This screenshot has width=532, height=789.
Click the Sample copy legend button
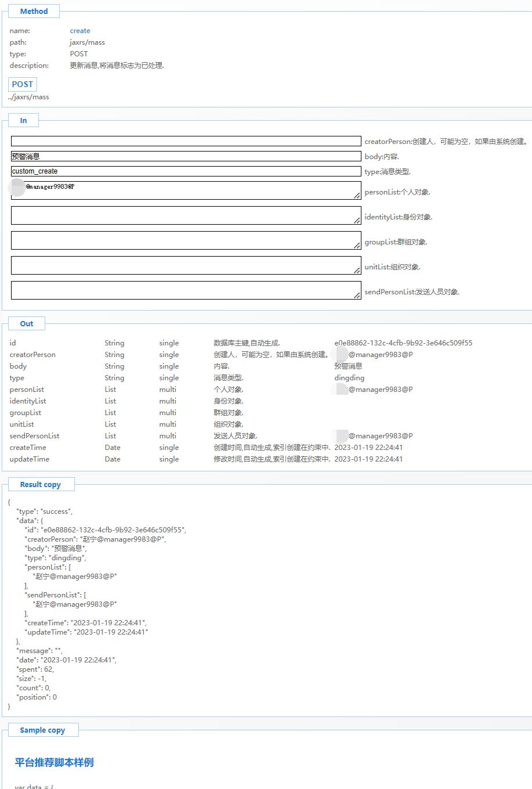tap(43, 730)
